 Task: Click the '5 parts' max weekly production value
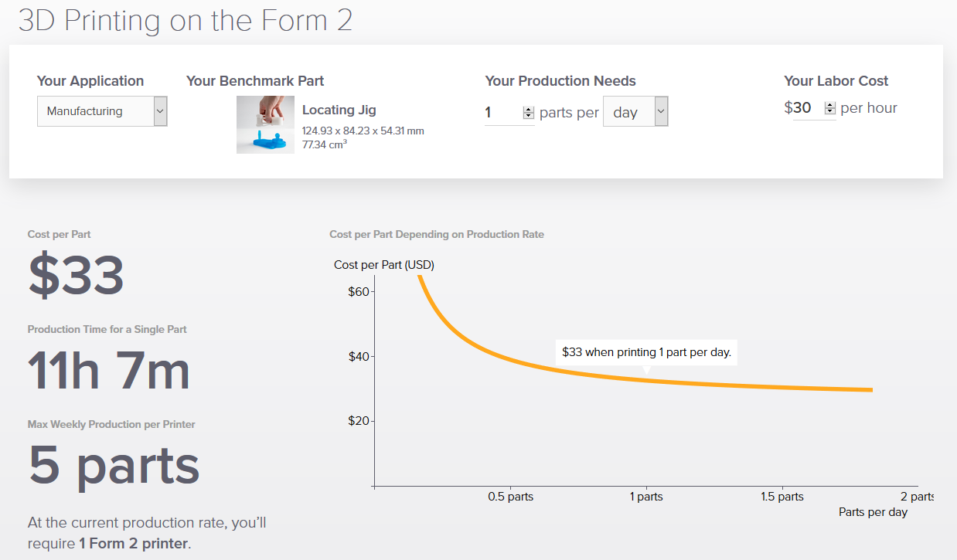[114, 465]
